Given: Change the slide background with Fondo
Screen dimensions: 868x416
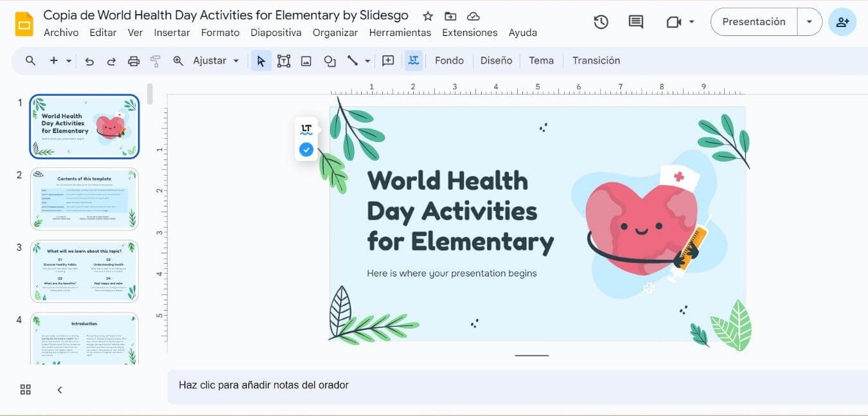Looking at the screenshot, I should pyautogui.click(x=449, y=60).
